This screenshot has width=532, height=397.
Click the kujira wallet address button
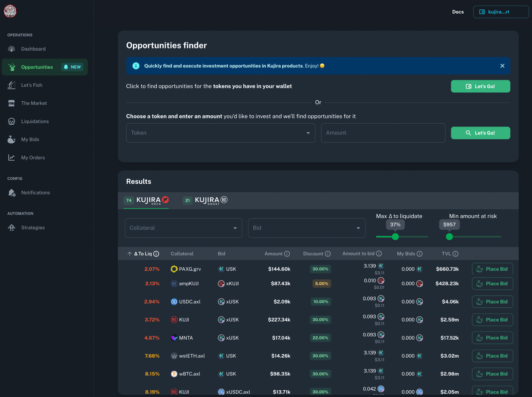pyautogui.click(x=501, y=12)
